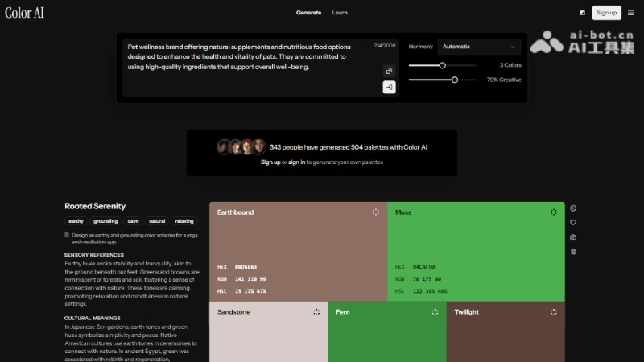Switch to the Learn tab
The height and width of the screenshot is (362, 644).
point(340,13)
